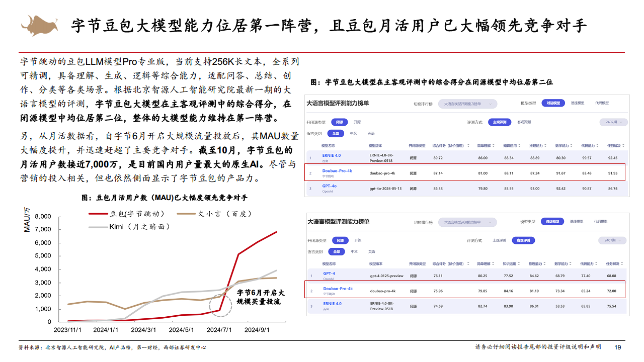This screenshot has width=644, height=362.
Task: Click the 7,000 y-axis label
Action: [43, 229]
